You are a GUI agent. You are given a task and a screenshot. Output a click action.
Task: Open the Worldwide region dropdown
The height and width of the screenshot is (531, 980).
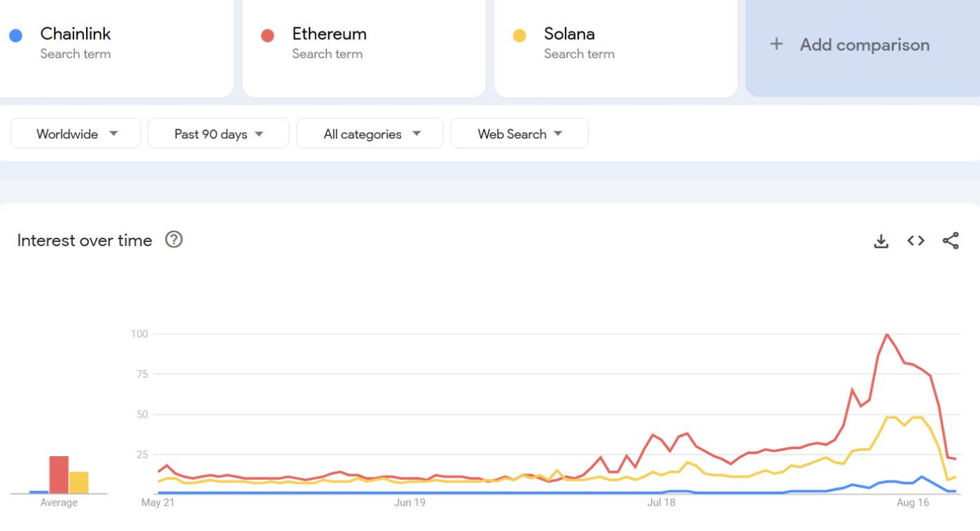75,133
